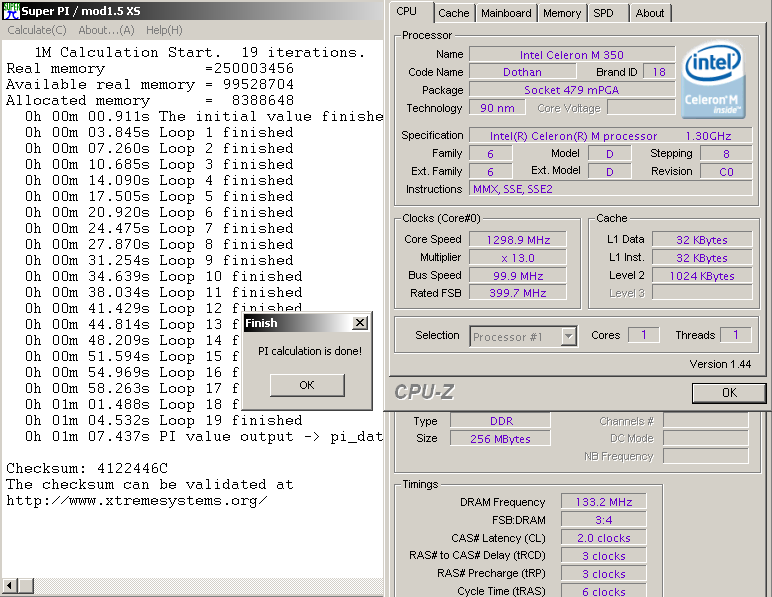
Task: Click the FSB:DRAM ratio 3:4
Action: 604,520
